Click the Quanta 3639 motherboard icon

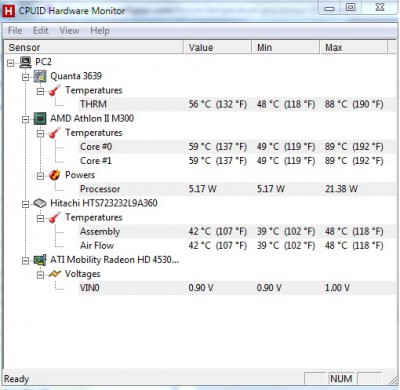click(40, 76)
